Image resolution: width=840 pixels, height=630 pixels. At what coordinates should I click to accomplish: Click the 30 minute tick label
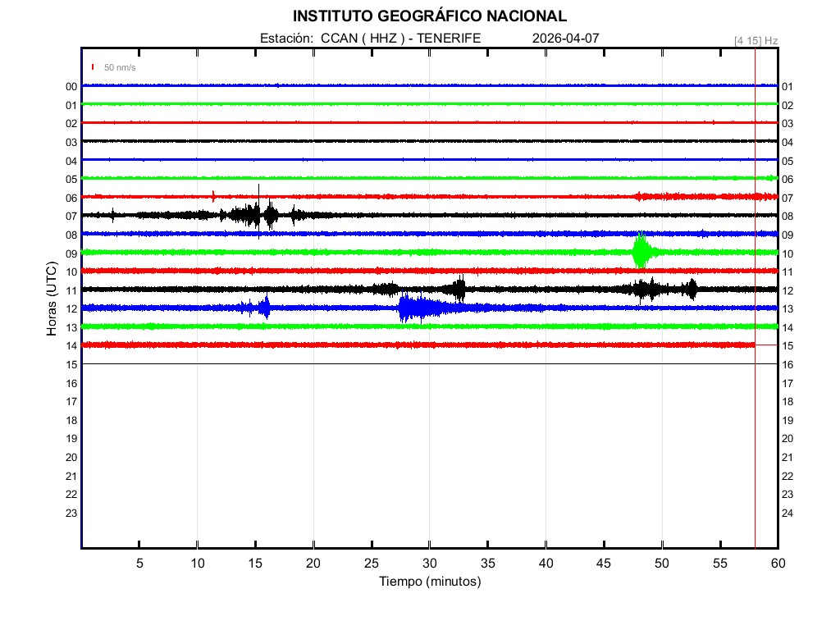(x=429, y=564)
